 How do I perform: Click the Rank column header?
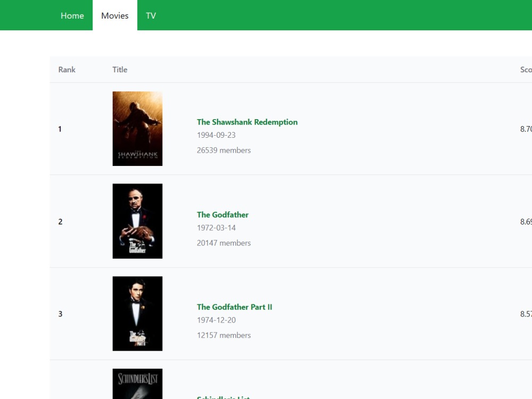(67, 70)
